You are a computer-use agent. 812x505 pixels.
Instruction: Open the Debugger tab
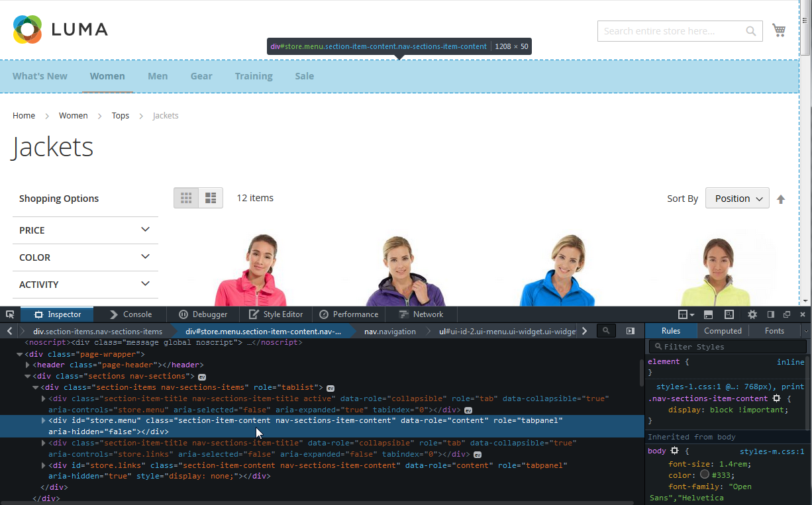click(x=202, y=314)
